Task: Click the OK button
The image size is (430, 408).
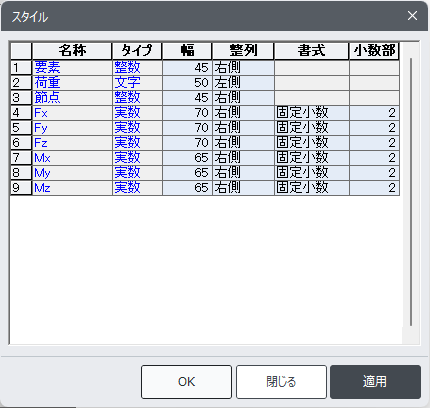Action: click(x=186, y=382)
